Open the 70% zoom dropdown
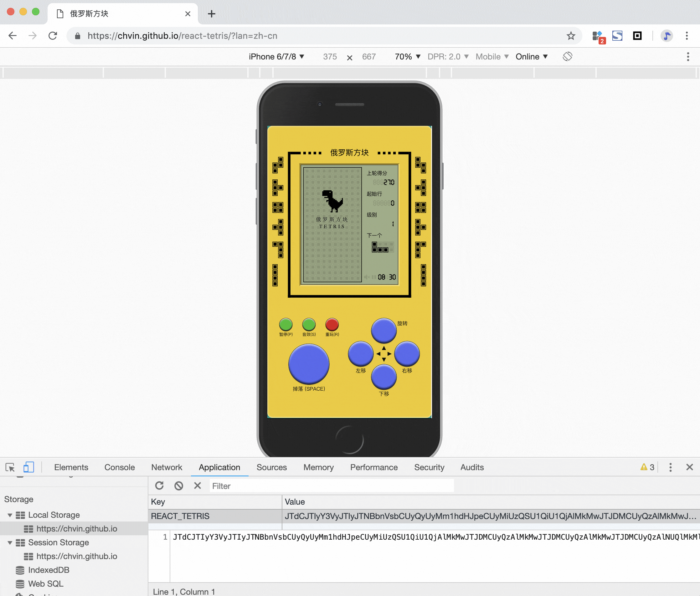 [407, 57]
